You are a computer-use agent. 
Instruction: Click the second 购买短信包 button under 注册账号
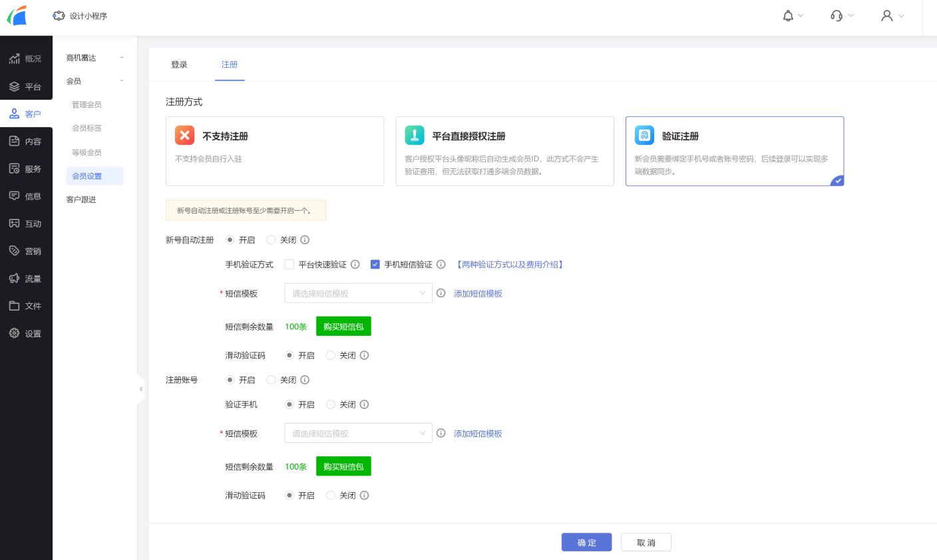(343, 466)
